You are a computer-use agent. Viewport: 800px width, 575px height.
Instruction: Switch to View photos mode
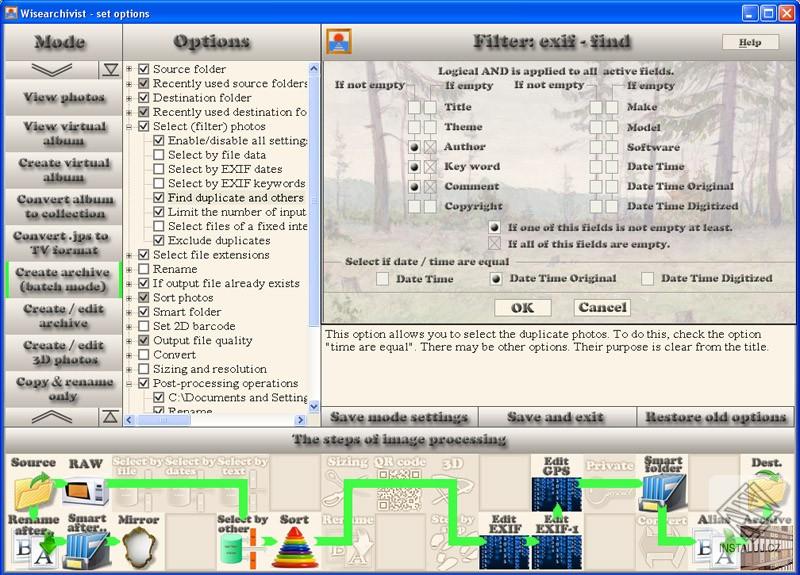click(x=63, y=97)
